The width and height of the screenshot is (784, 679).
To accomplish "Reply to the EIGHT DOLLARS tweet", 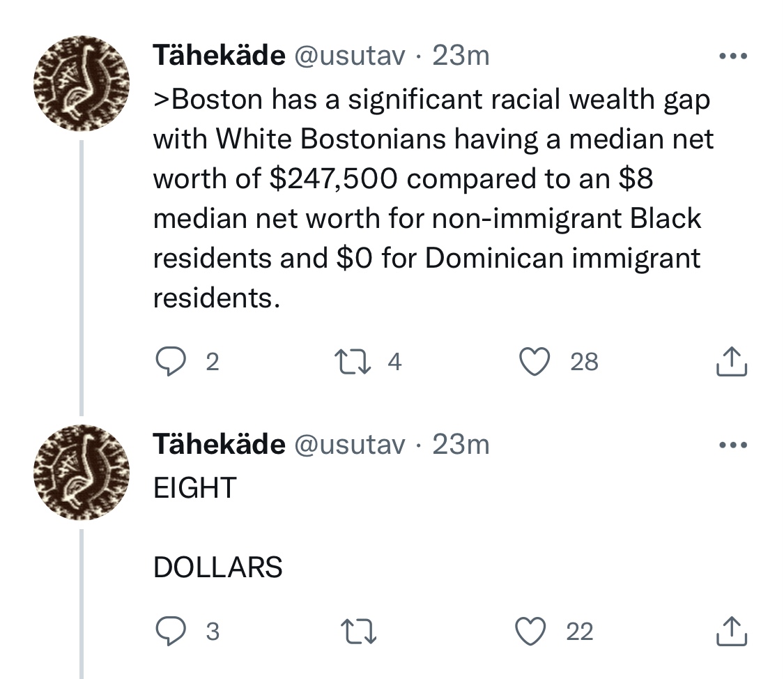I will tap(167, 631).
